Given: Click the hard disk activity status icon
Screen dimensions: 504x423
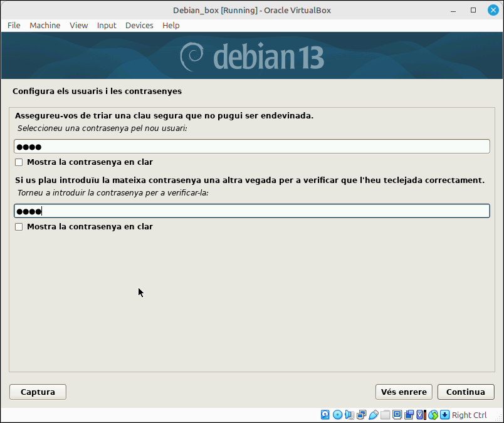Looking at the screenshot, I should [x=325, y=415].
